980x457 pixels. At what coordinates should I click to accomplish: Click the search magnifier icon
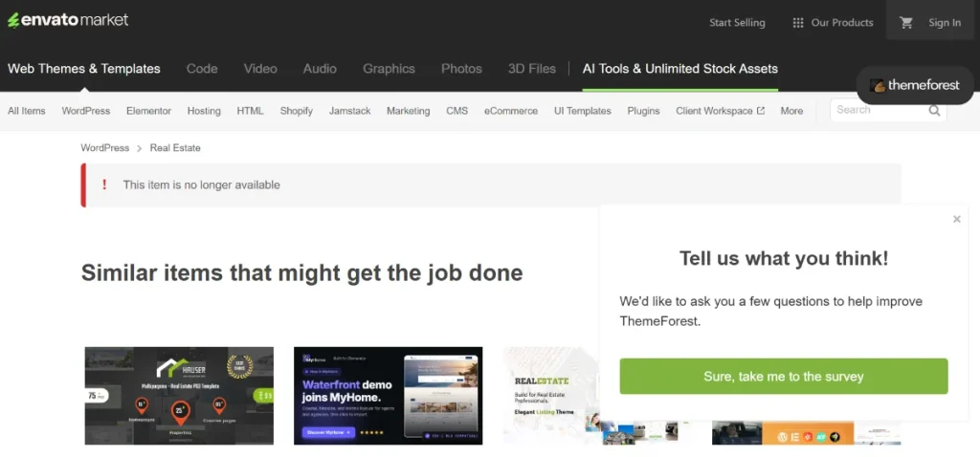coord(934,111)
